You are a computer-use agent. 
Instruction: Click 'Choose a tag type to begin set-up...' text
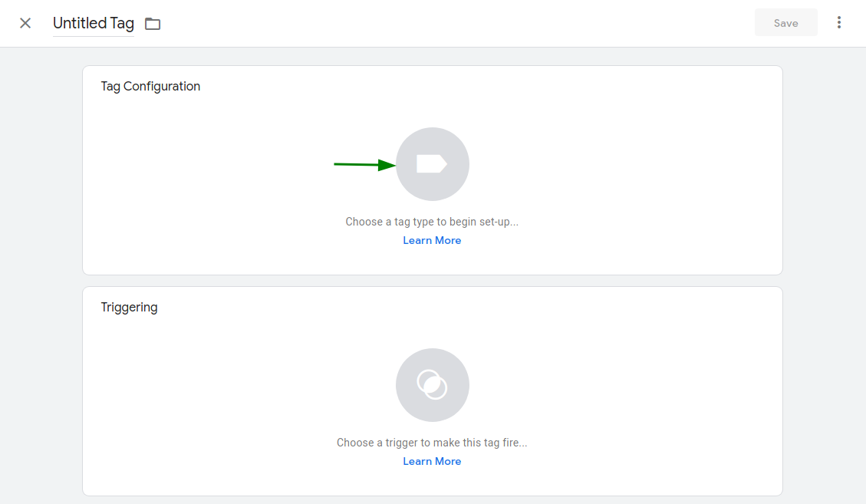pyautogui.click(x=432, y=222)
